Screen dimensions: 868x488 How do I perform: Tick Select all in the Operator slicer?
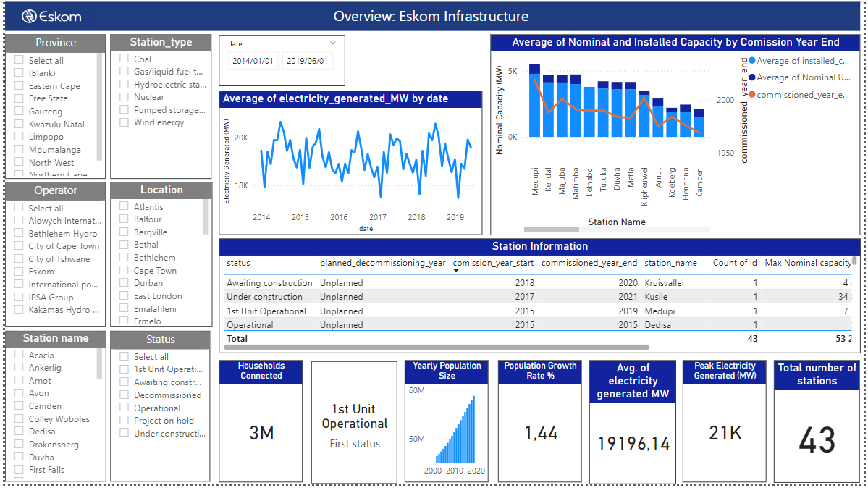(20, 209)
